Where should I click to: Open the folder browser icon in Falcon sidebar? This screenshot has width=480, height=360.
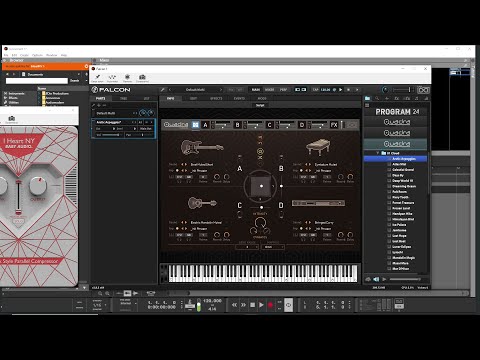click(x=367, y=98)
